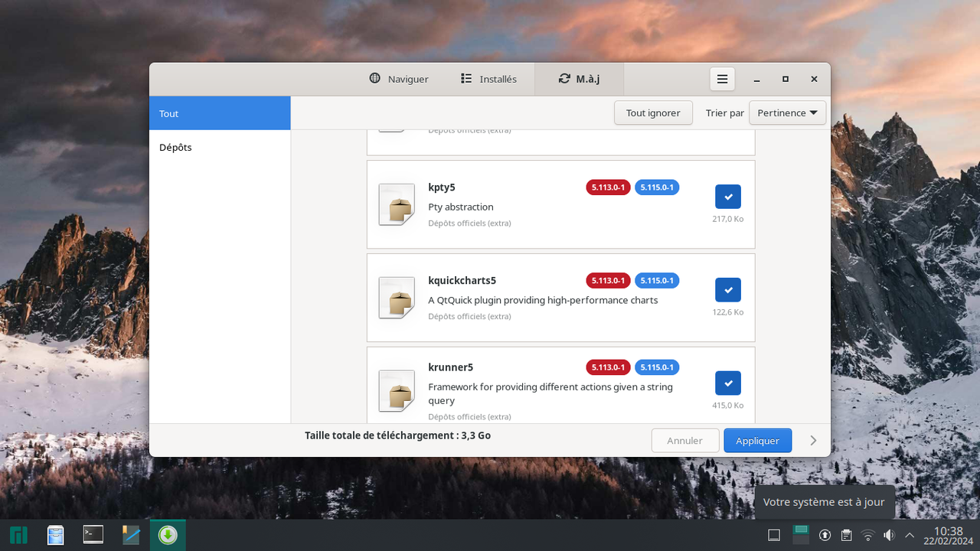Open the virtual desktop pager in the tray

click(801, 535)
